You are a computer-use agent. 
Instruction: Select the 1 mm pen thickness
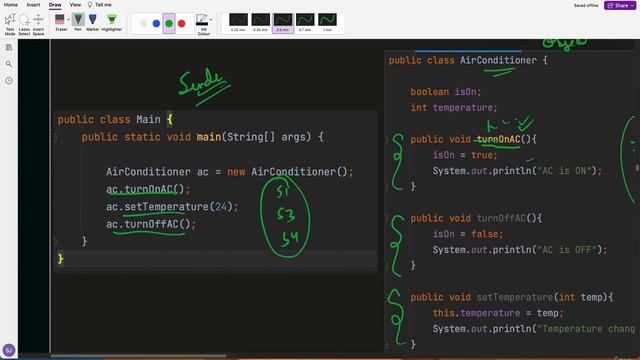pyautogui.click(x=327, y=23)
